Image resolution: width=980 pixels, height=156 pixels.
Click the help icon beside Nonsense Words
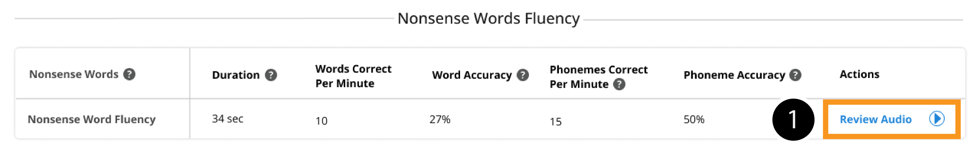coord(129,74)
